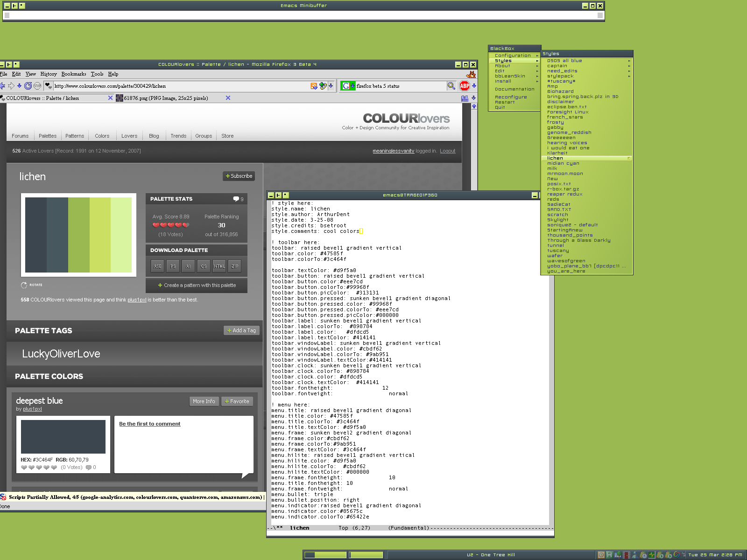747x560 pixels.
Task: Click the plus1pxl author link
Action: coord(32,409)
